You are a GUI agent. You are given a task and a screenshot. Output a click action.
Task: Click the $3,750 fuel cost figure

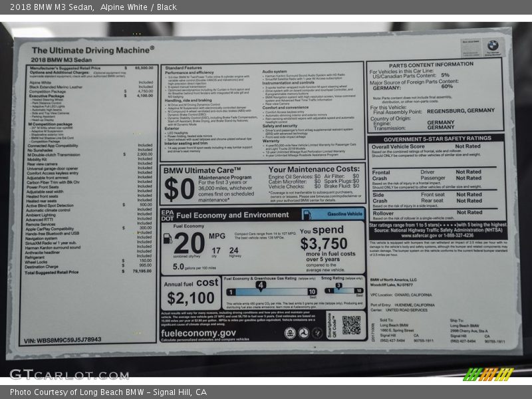pos(323,244)
